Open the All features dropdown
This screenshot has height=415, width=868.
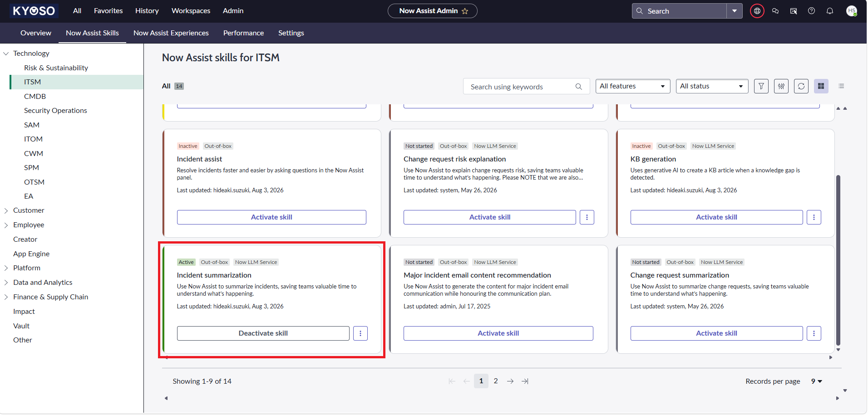633,86
